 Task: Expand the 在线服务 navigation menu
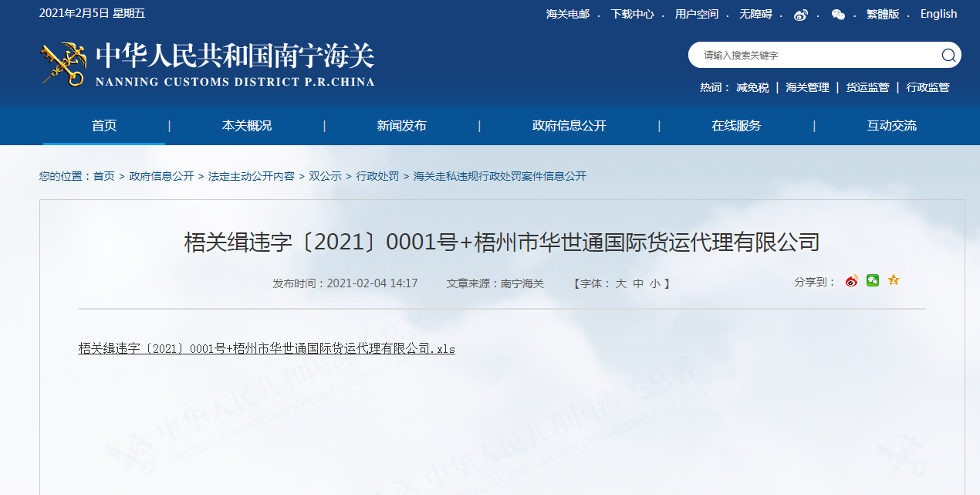(x=736, y=126)
